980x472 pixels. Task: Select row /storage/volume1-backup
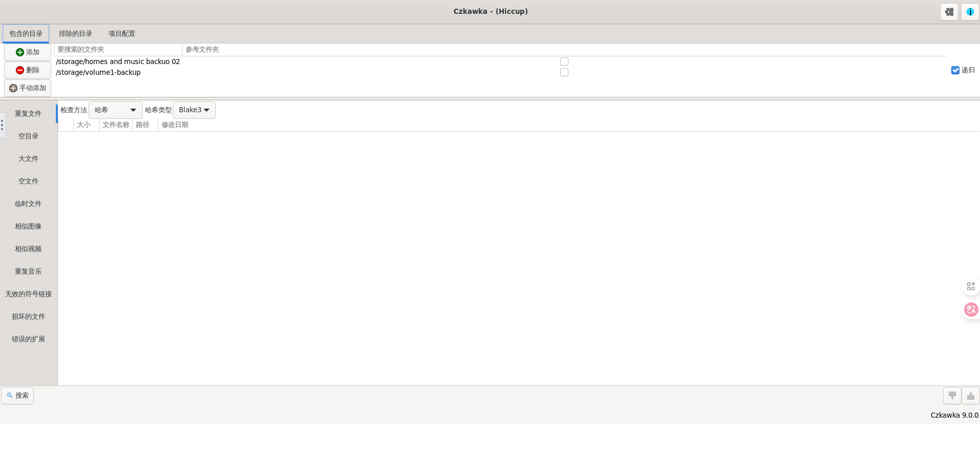coord(500,72)
